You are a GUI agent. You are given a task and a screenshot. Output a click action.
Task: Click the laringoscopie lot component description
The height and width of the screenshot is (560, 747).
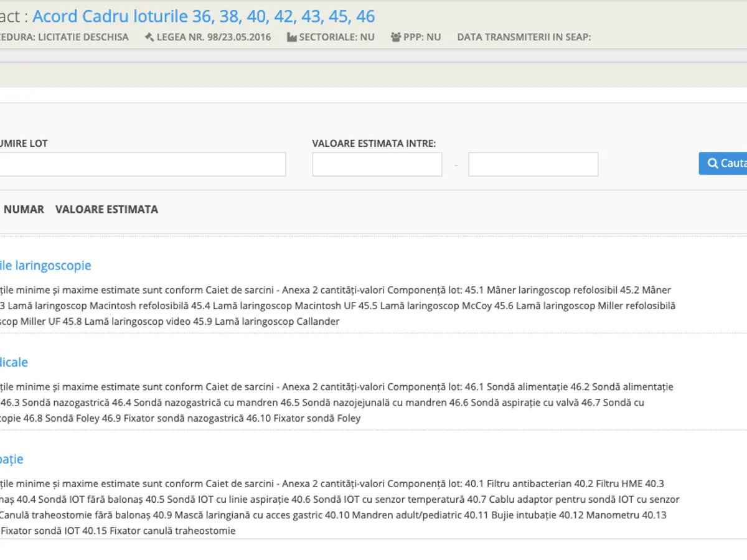(x=336, y=306)
